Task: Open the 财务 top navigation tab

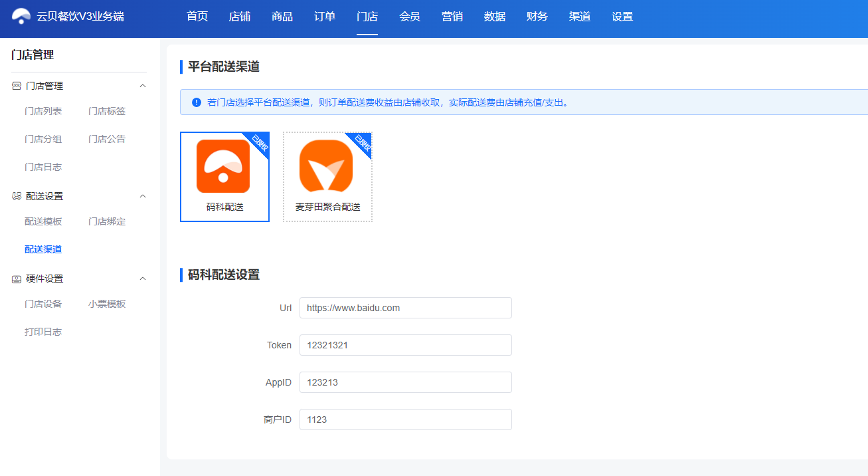Action: point(537,17)
